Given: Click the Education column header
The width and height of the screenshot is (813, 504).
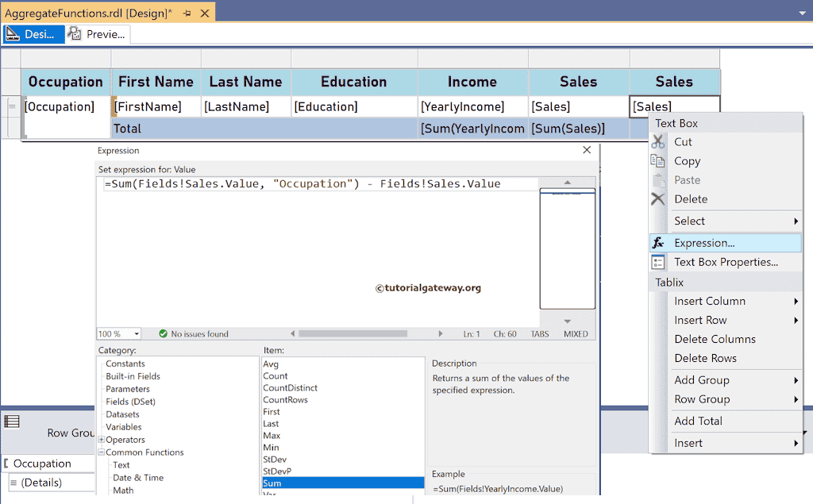Looking at the screenshot, I should tap(354, 82).
